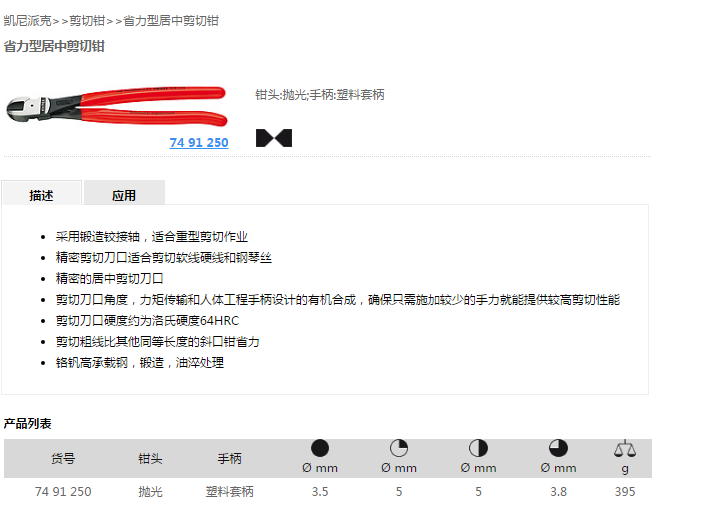
Task: Select the 抛光 table cell
Action: coord(150,492)
